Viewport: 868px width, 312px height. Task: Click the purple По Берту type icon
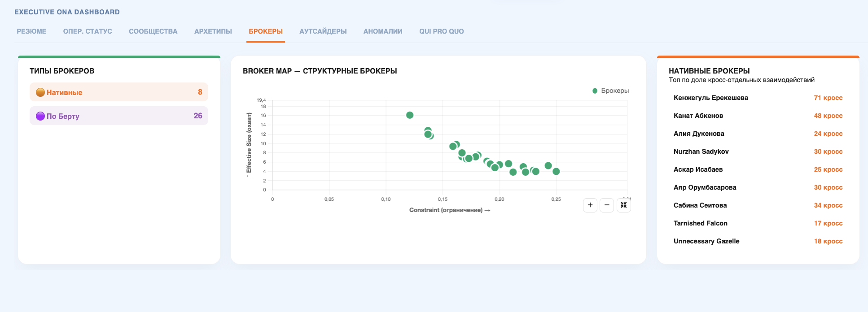[x=40, y=116]
